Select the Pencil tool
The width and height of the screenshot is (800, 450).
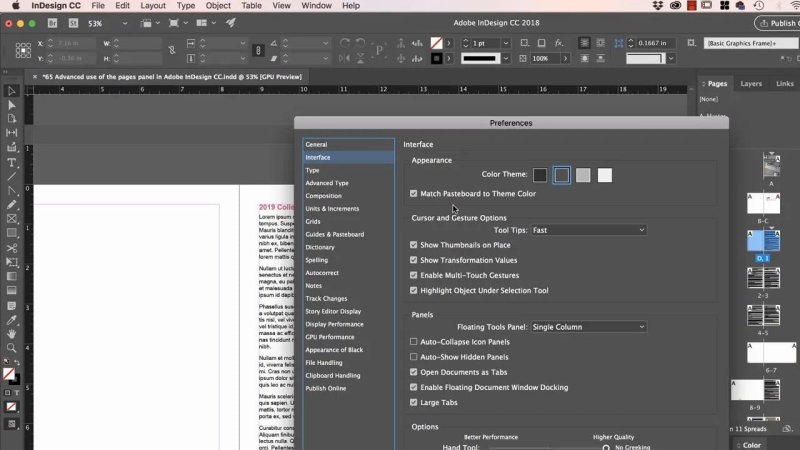pos(11,205)
